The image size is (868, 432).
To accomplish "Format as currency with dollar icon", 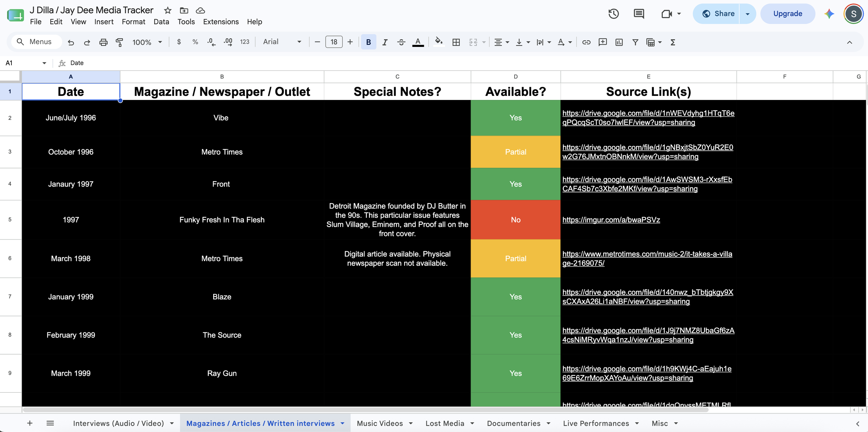I will tap(179, 42).
